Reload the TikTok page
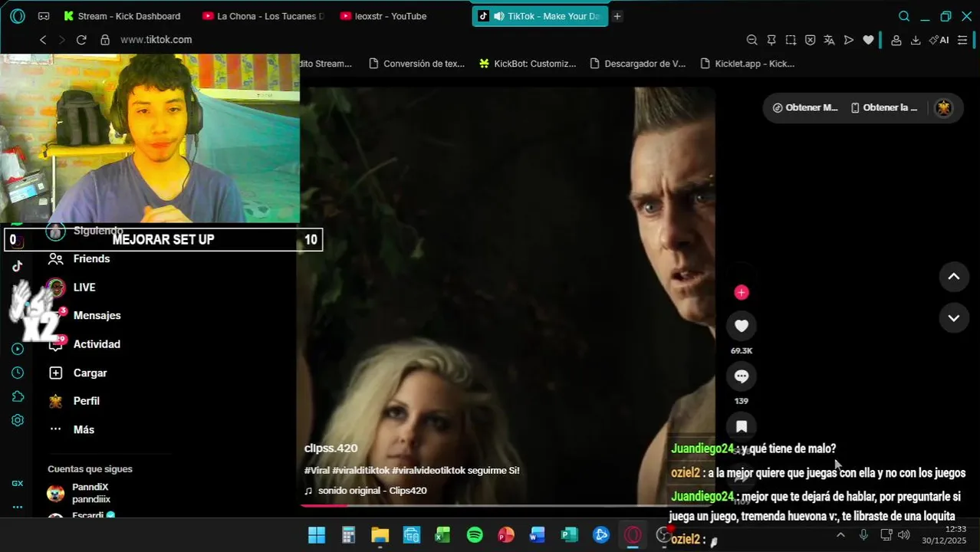980x552 pixels. click(81, 40)
